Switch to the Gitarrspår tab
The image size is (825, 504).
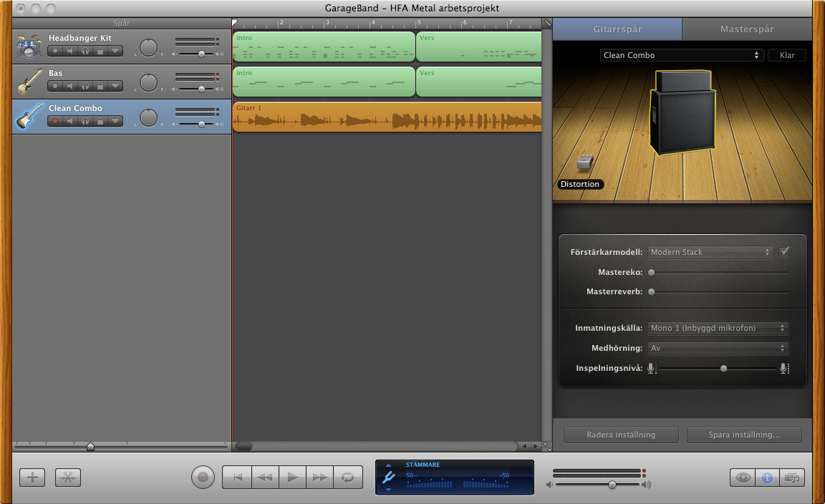(x=617, y=29)
